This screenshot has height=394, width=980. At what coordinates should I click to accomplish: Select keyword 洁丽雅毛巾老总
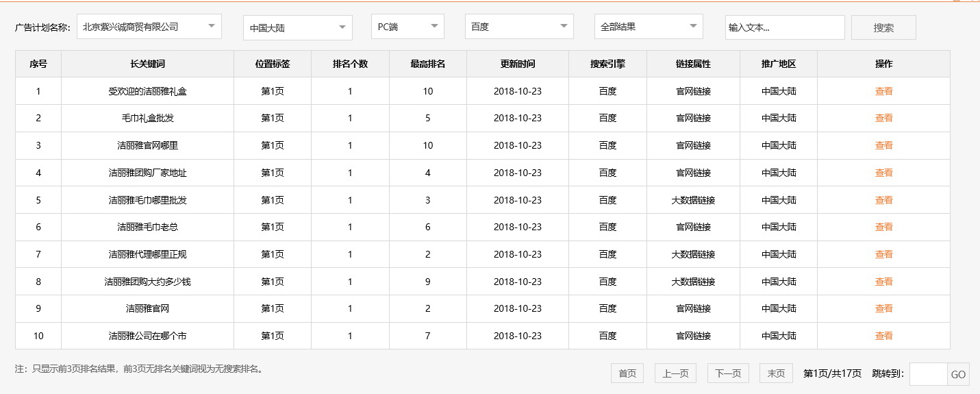coord(148,227)
